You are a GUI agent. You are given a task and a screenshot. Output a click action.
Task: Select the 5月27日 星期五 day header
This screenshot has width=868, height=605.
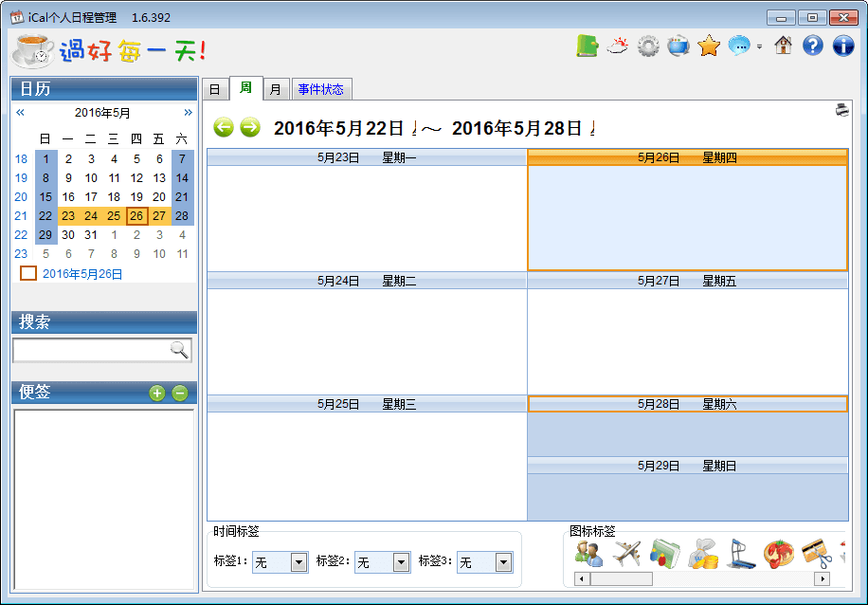tap(688, 281)
